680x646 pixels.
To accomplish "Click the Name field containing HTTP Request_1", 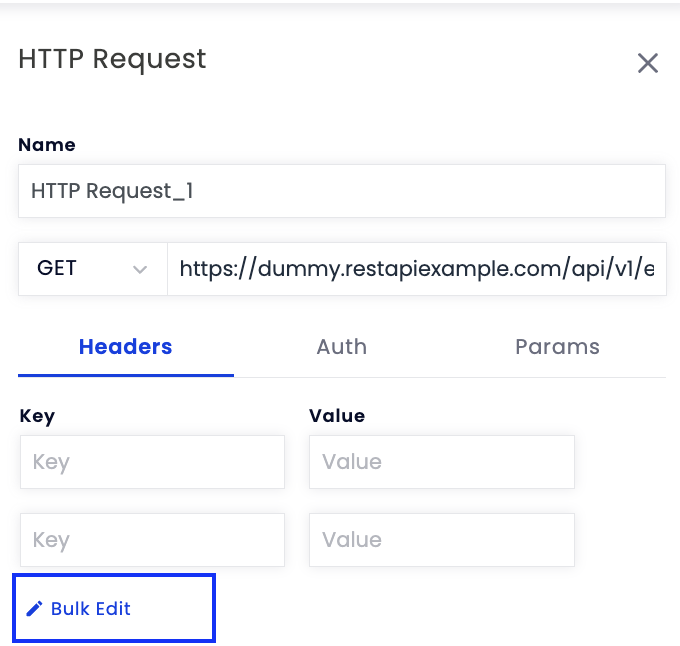I will click(342, 191).
